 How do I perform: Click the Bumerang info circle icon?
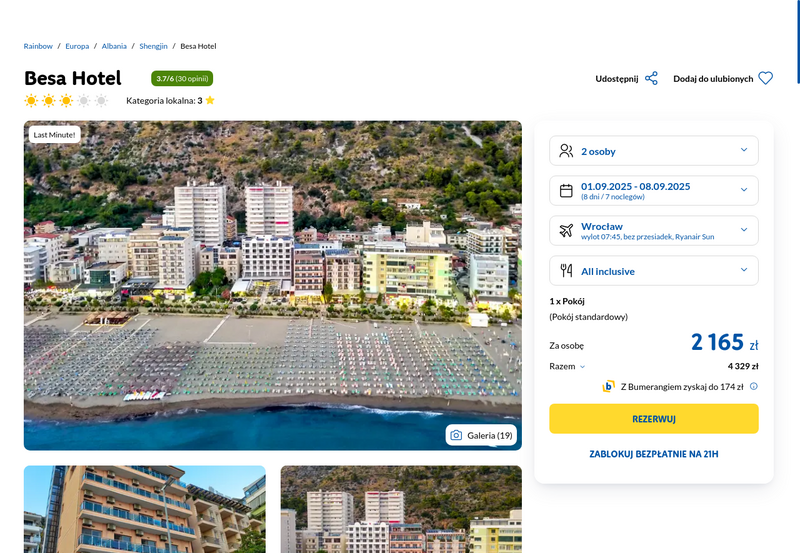tap(754, 386)
